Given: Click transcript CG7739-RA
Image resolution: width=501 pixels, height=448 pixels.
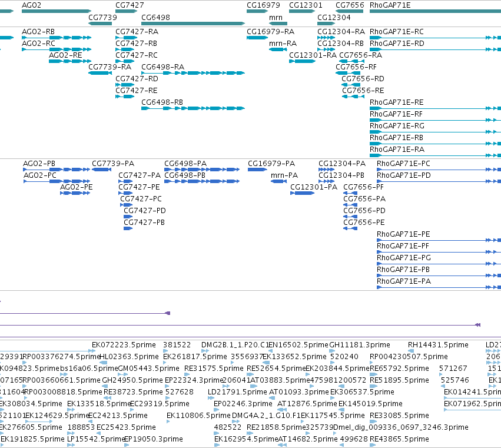Looking at the screenshot, I should [110, 67].
